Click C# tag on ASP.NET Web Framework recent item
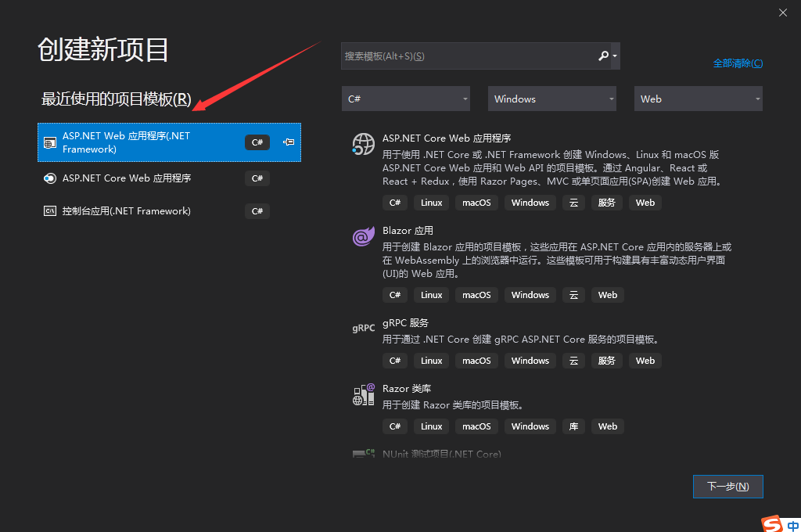801x532 pixels. tap(257, 142)
